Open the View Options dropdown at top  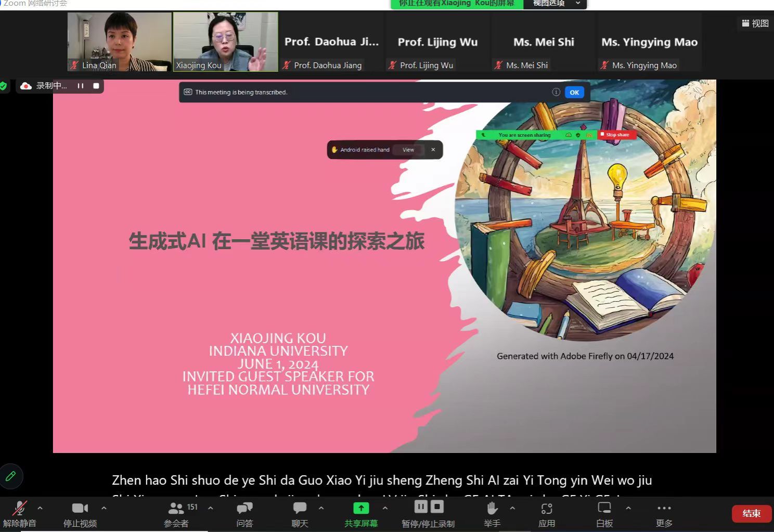556,4
